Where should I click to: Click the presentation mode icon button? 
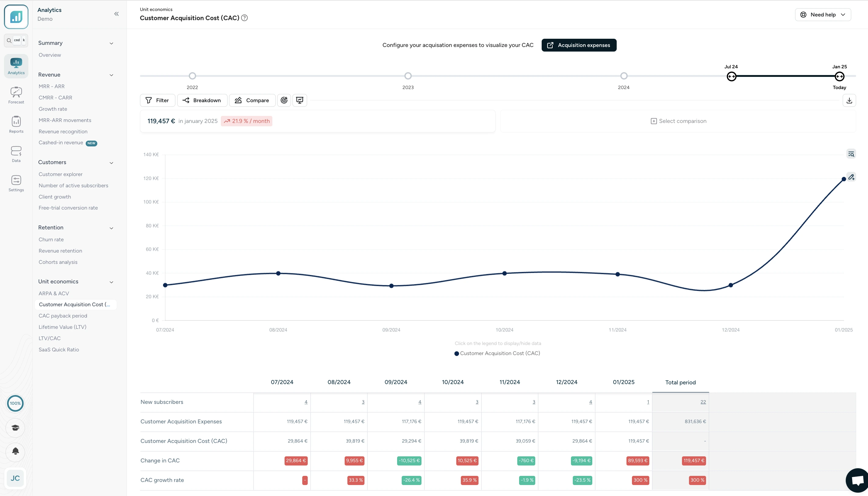300,100
